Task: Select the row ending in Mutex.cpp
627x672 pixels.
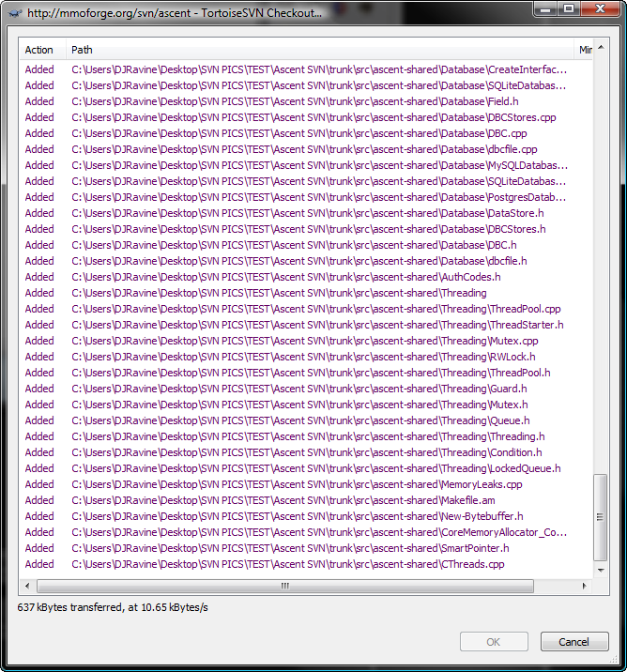Action: pyautogui.click(x=306, y=341)
